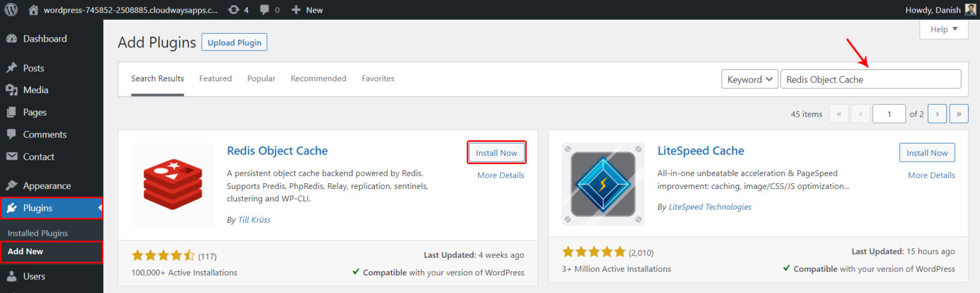Jump to the last results page
The image size is (980, 293).
(x=959, y=114)
